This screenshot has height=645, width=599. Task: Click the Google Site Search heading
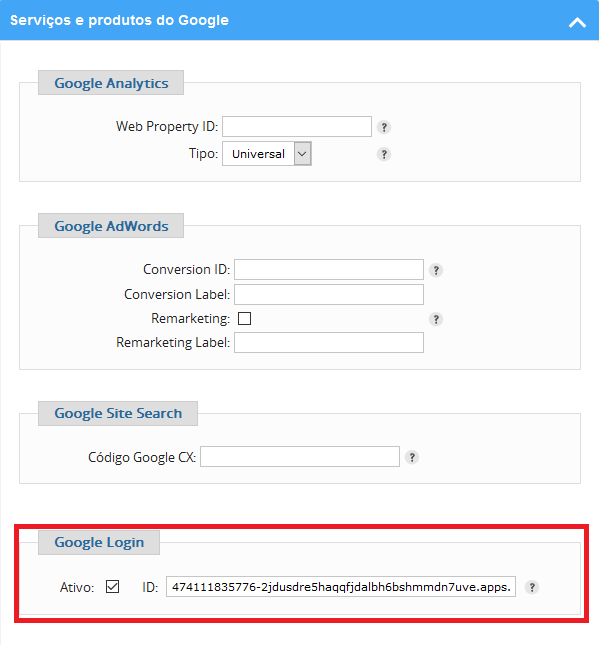tap(118, 413)
